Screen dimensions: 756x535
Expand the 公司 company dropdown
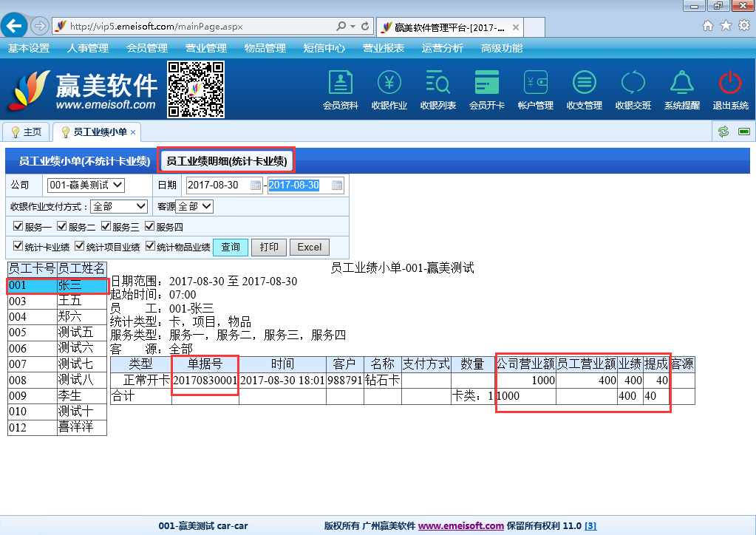tap(86, 185)
